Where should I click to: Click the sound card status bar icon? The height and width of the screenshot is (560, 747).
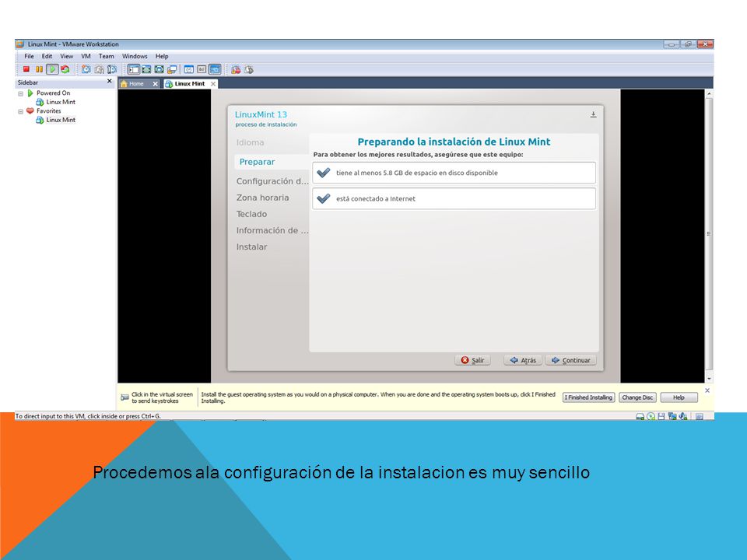point(683,417)
